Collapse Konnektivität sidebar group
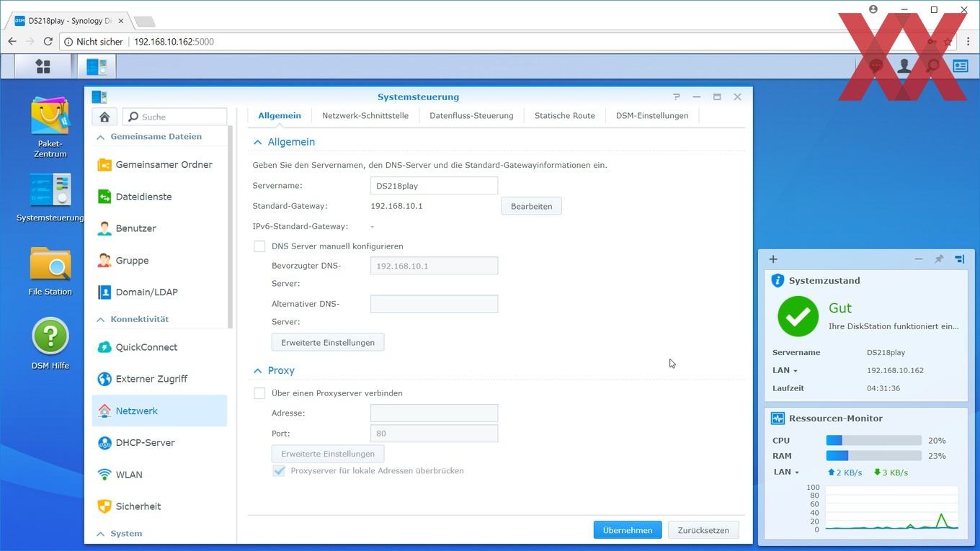Viewport: 980px width, 551px height. pos(100,319)
